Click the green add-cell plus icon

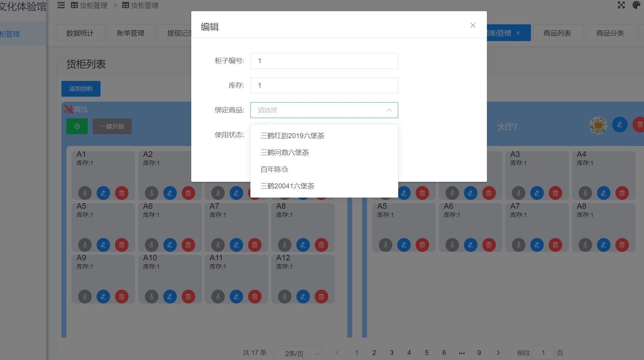click(x=77, y=126)
